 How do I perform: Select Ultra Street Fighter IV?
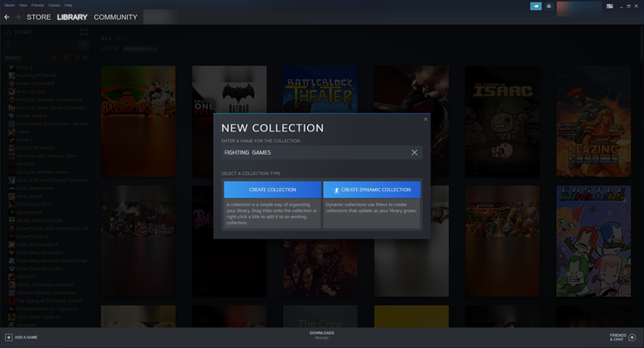click(38, 317)
